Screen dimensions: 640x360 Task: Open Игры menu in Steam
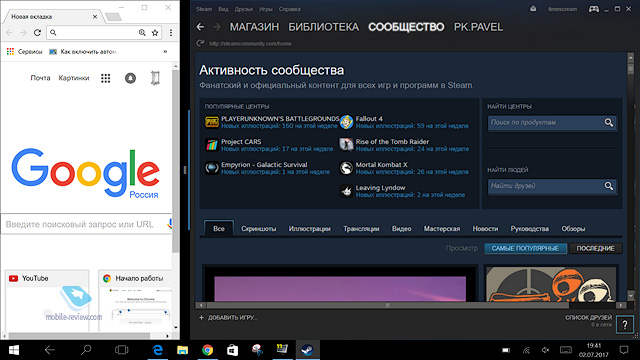[266, 9]
